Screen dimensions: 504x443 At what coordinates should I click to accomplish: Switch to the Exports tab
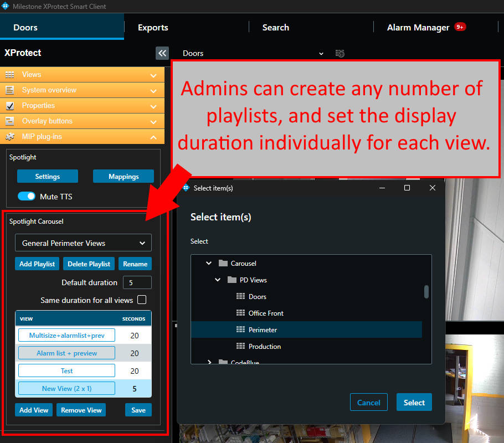tap(153, 28)
